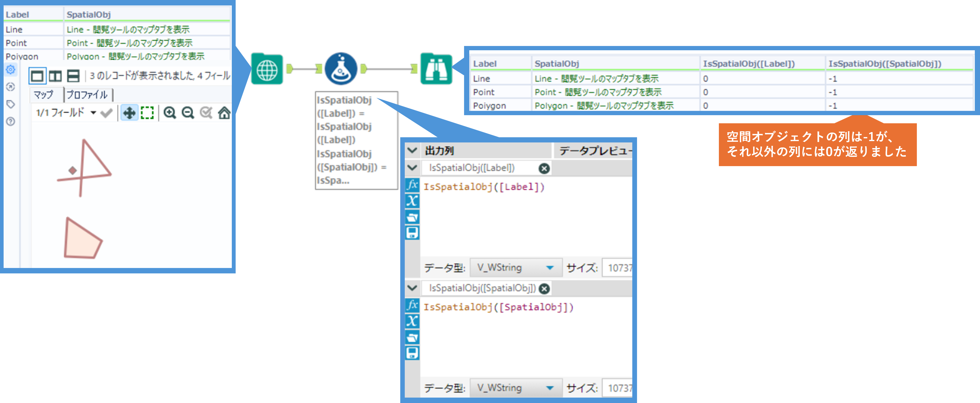Click save expression icon for SpatialObj formula
980x403 pixels.
[412, 353]
